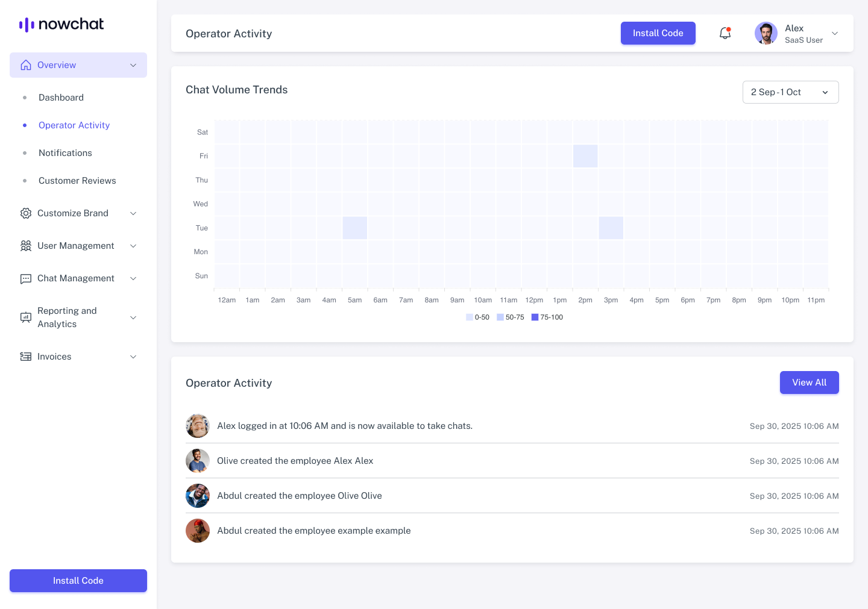Viewport: 868px width, 609px height.
Task: Expand the Invoices section chevron
Action: tap(133, 357)
